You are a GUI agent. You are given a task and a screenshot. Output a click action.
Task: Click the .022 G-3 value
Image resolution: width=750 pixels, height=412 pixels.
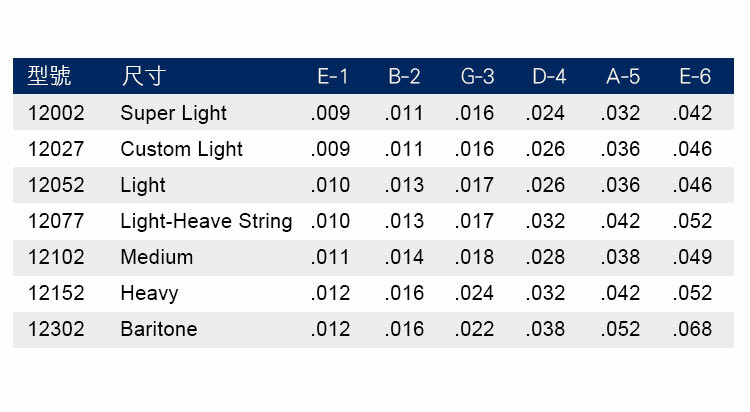pos(474,329)
